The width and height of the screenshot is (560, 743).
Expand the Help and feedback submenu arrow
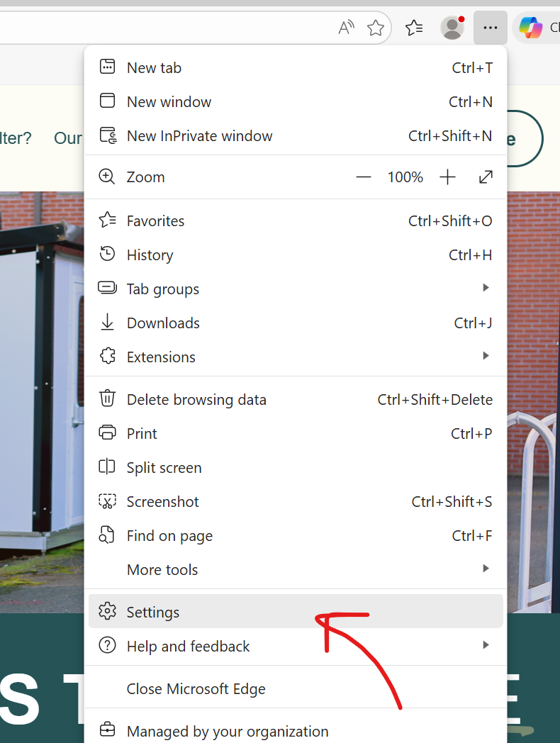click(x=486, y=645)
